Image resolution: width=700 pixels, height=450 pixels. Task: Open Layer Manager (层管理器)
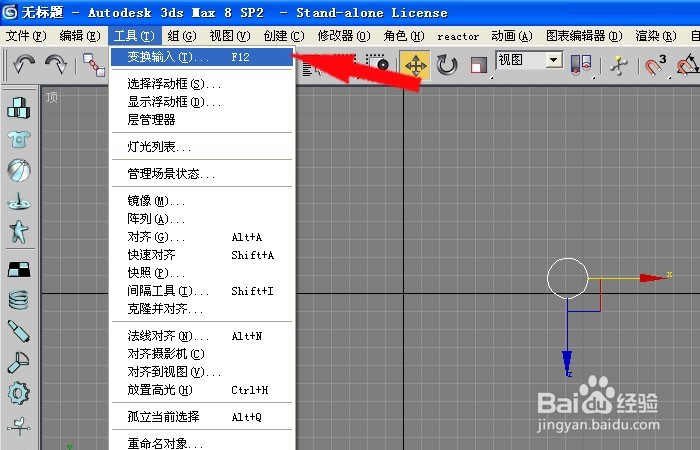click(x=202, y=120)
